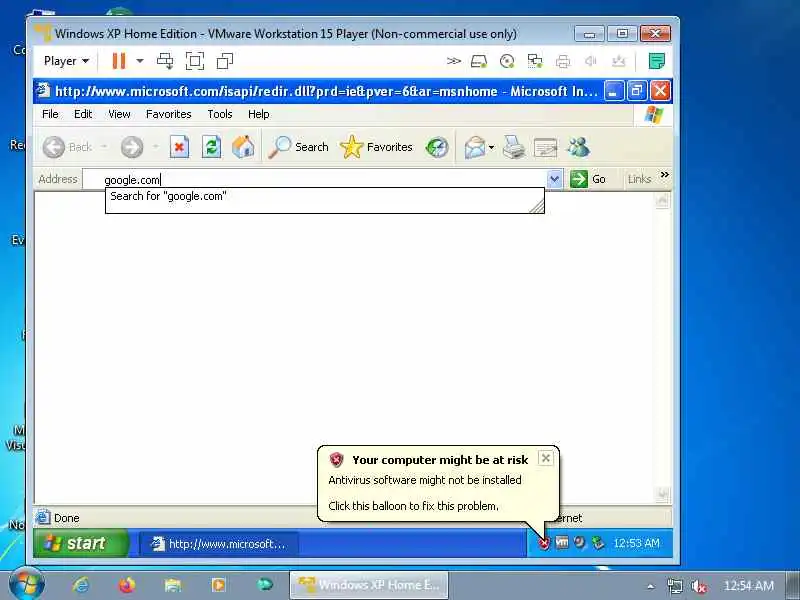The image size is (800, 600).
Task: Click the Windows XP Home Edition taskbar button
Action: 369,585
